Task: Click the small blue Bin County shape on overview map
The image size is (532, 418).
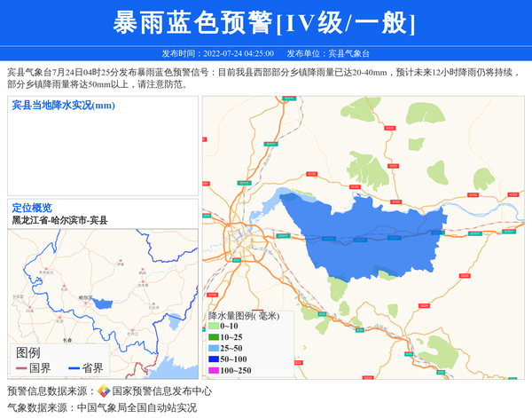Action: (103, 304)
